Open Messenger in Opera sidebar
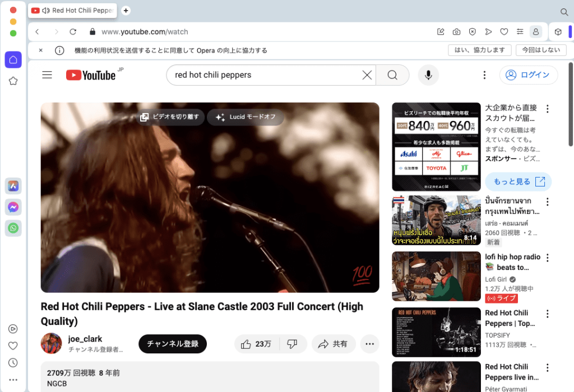This screenshot has height=392, width=574. (13, 207)
